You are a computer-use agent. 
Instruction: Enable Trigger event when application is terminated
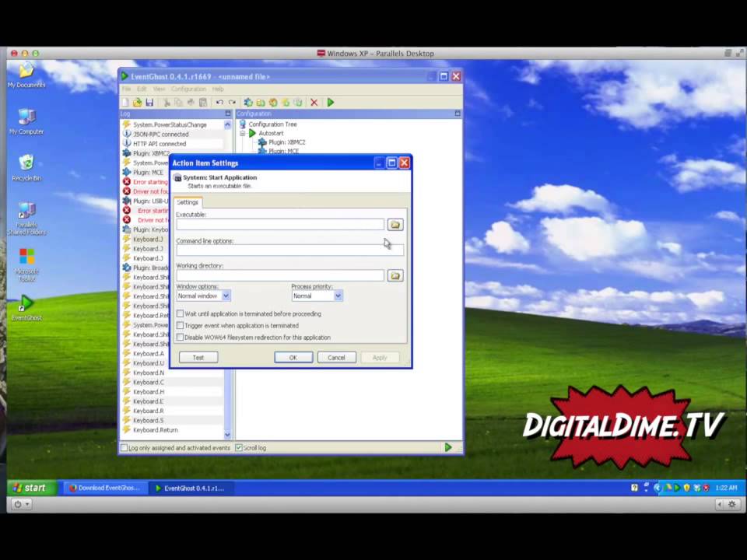(x=180, y=326)
